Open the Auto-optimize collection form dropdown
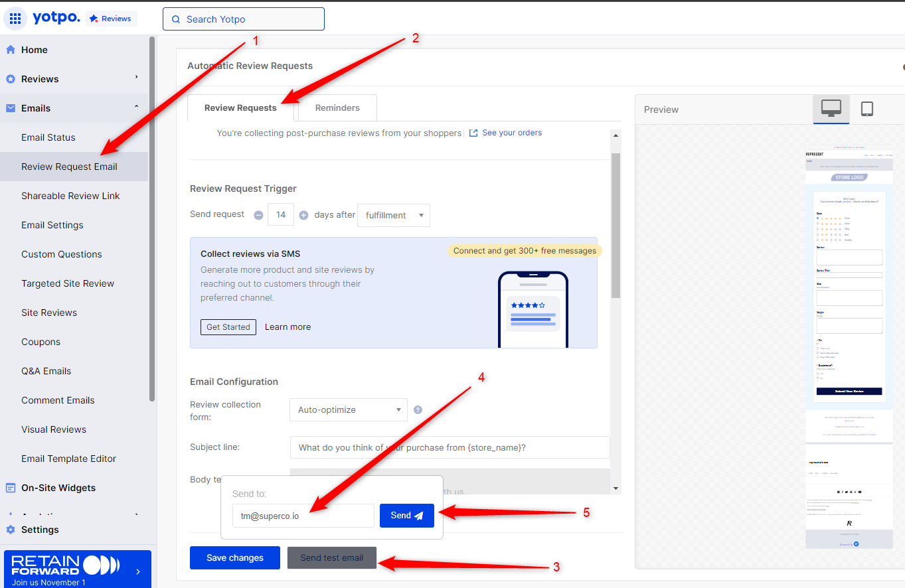 click(x=349, y=409)
